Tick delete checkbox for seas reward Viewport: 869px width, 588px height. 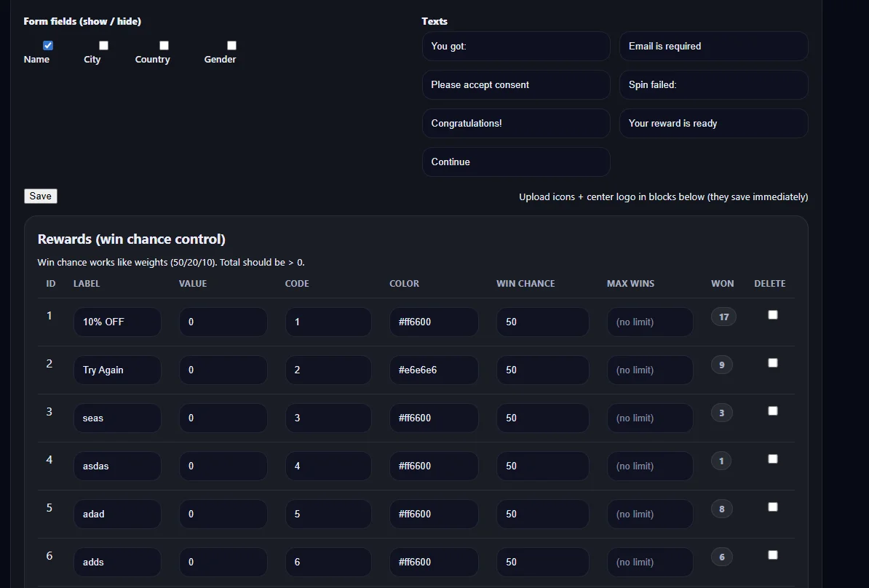coord(773,410)
